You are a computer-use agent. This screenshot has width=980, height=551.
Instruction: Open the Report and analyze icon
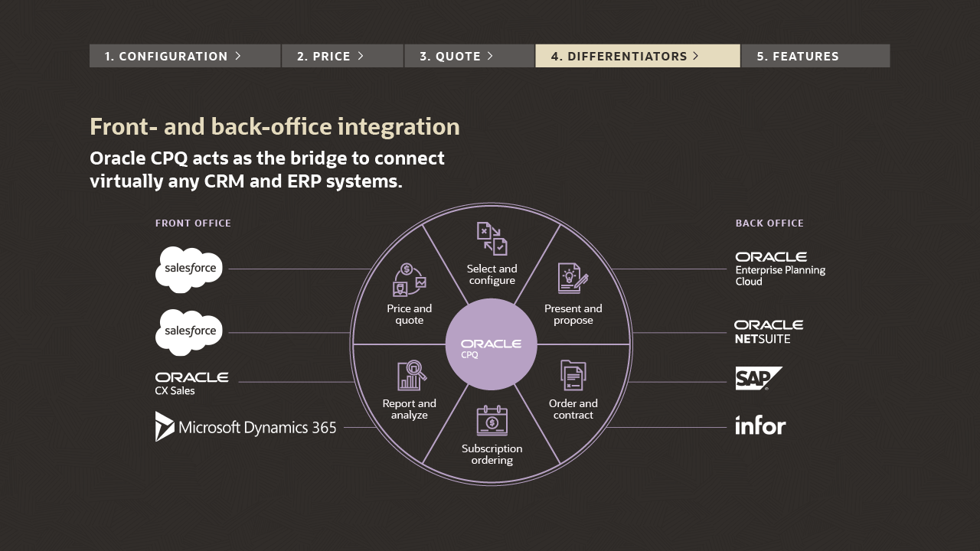click(411, 375)
